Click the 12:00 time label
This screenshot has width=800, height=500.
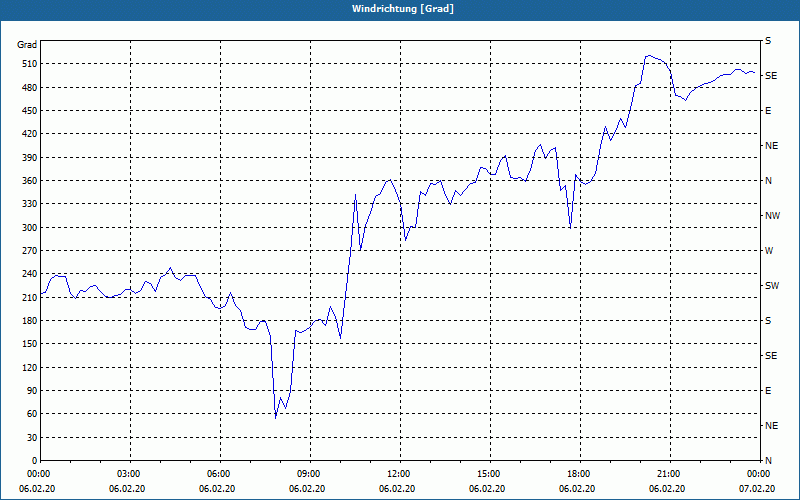click(x=400, y=473)
